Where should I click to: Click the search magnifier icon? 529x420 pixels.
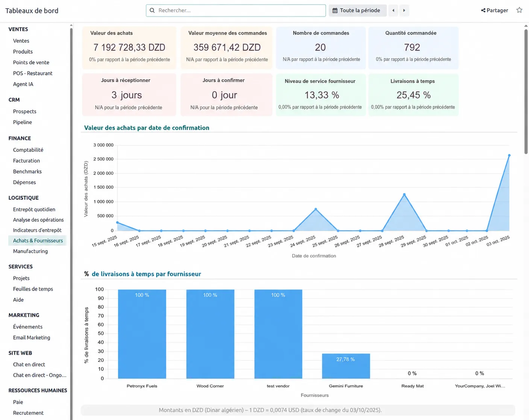[152, 11]
